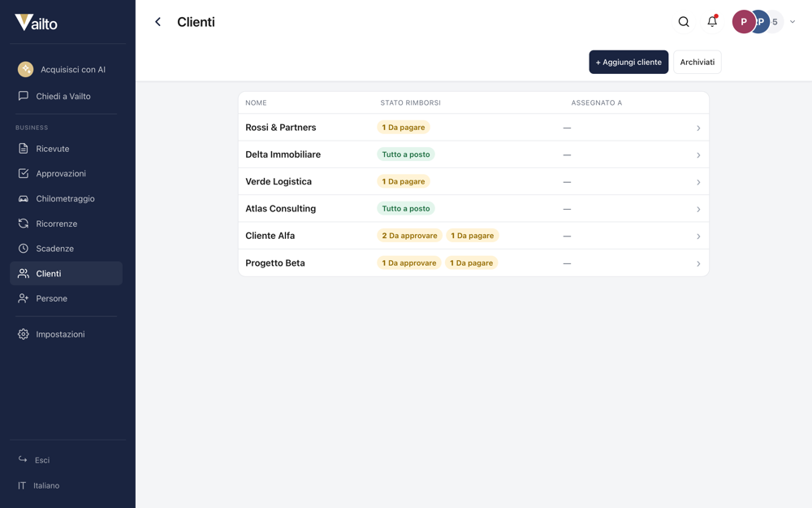The width and height of the screenshot is (812, 508).
Task: Click Atlas Consulting client name
Action: (x=280, y=208)
